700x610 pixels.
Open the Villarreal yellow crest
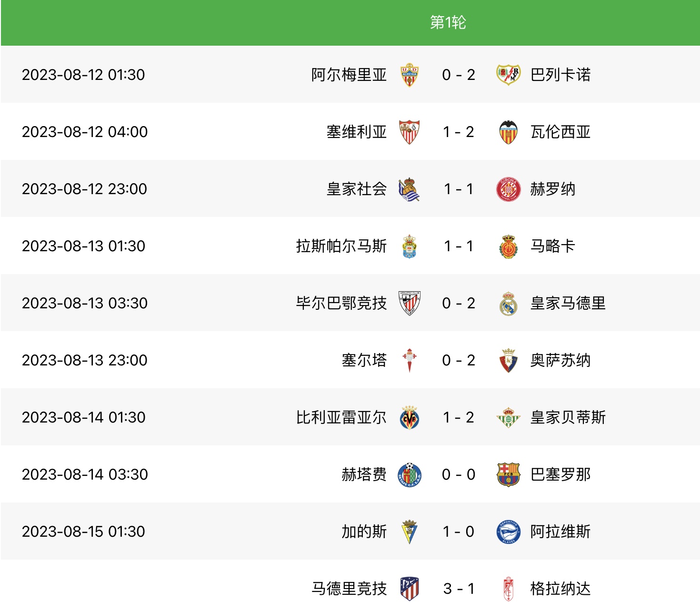[x=410, y=417]
